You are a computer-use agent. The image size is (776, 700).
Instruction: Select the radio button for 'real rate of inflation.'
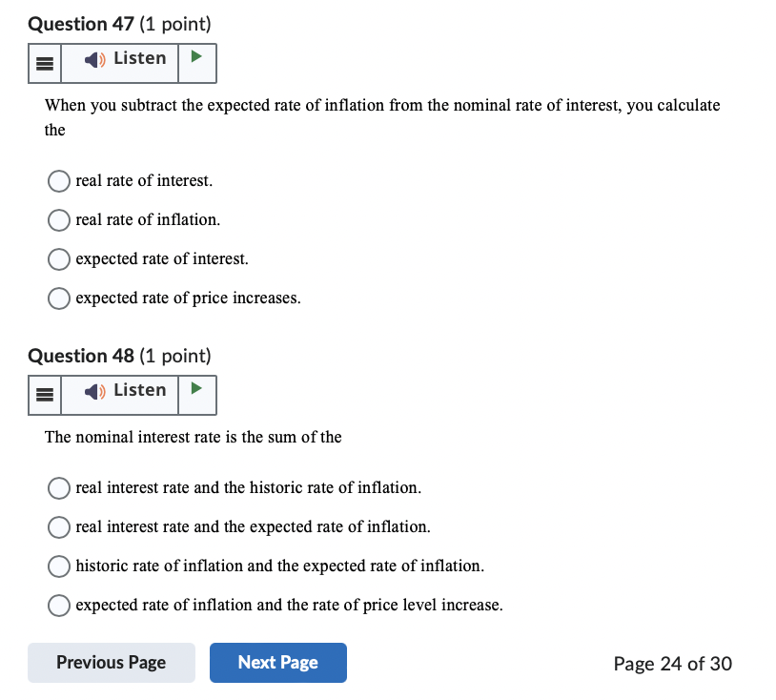coord(58,220)
